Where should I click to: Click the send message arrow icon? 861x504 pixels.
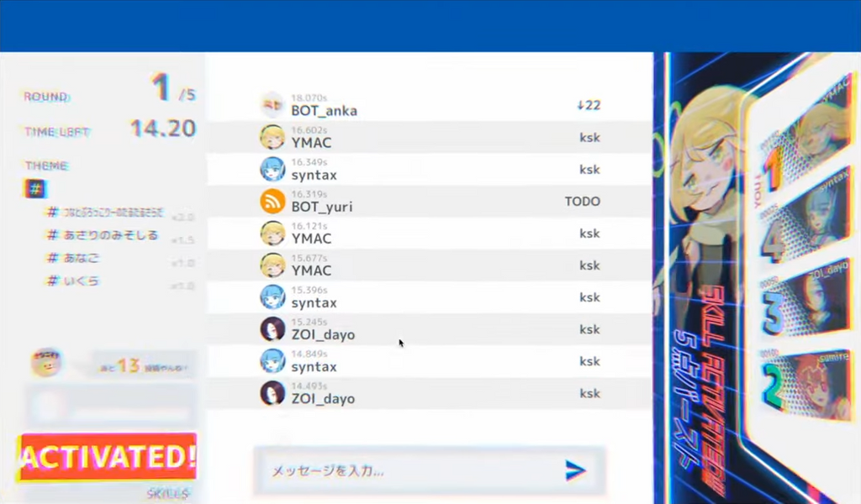(x=575, y=470)
